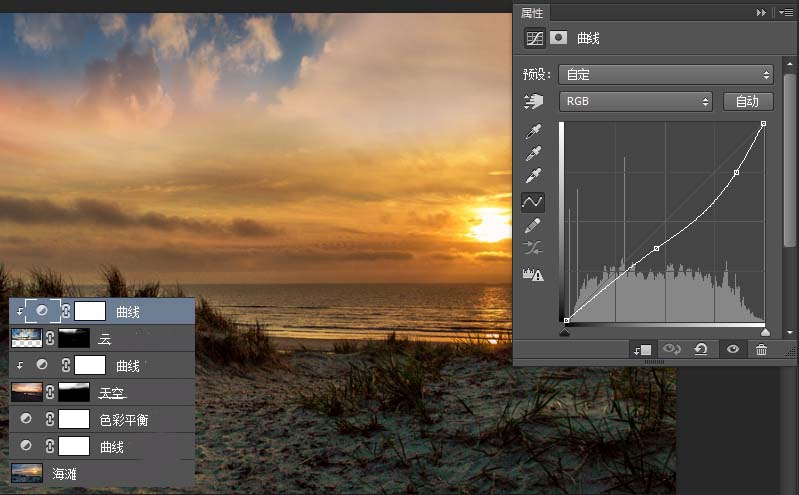Switch to the mask icon in Properties
799x495 pixels.
[558, 38]
